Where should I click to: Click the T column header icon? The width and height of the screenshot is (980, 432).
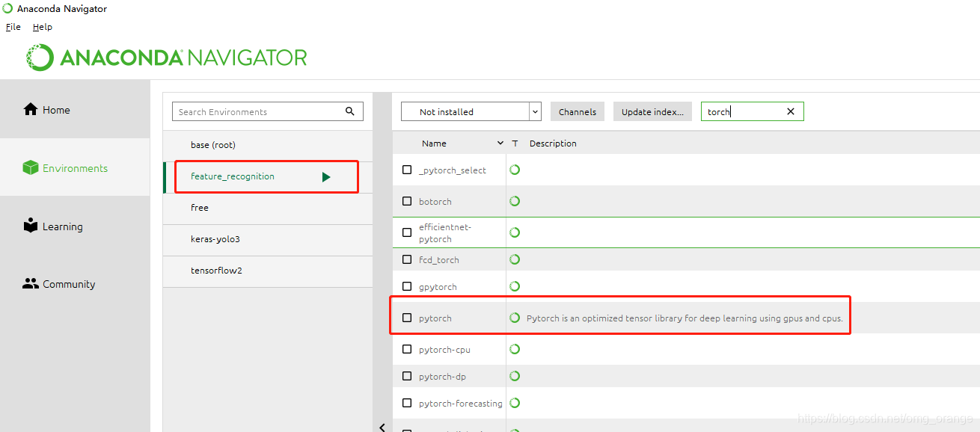pyautogui.click(x=515, y=144)
